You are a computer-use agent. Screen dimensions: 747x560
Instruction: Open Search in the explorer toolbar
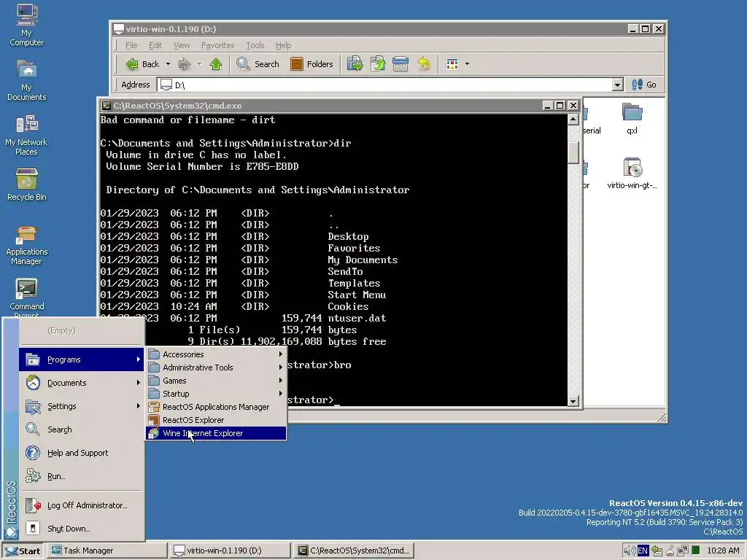258,64
